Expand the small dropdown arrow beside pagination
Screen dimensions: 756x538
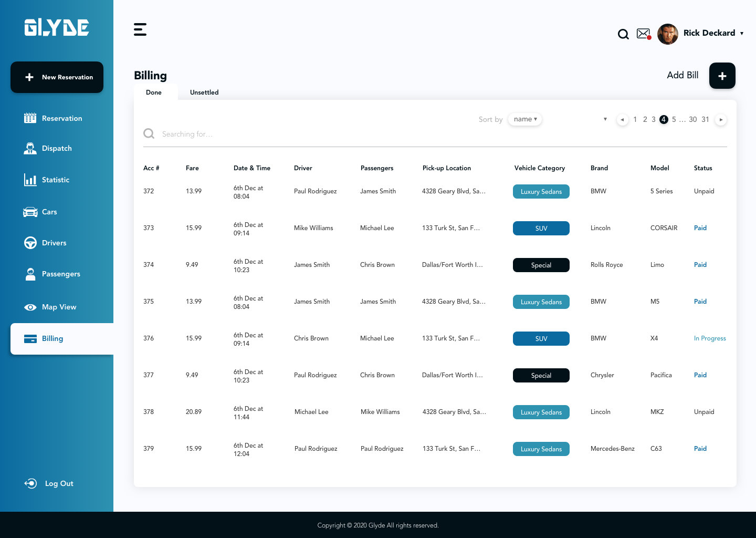[605, 119]
